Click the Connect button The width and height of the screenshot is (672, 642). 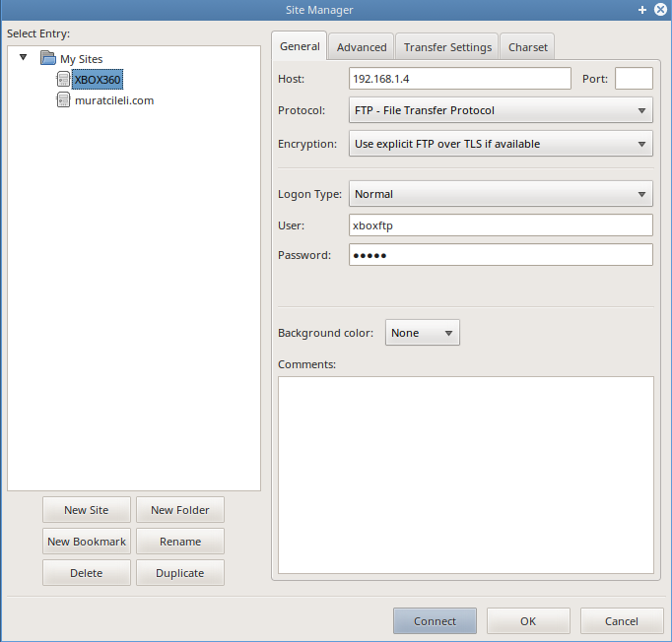[435, 620]
